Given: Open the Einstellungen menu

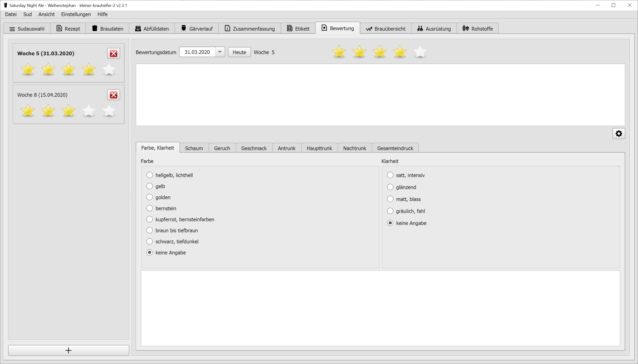Looking at the screenshot, I should pos(76,14).
